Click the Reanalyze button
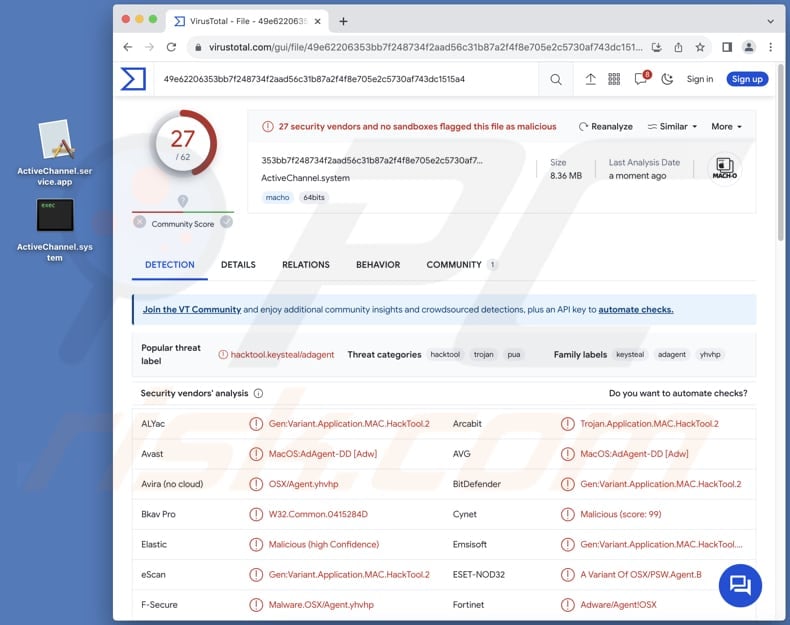Viewport: 790px width, 625px height. click(605, 126)
